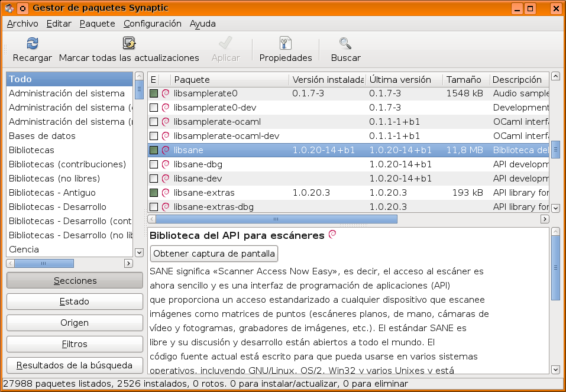Viewport: 566px width, 392px height.
Task: Toggle status checkbox for libsamplerate0
Action: point(154,93)
